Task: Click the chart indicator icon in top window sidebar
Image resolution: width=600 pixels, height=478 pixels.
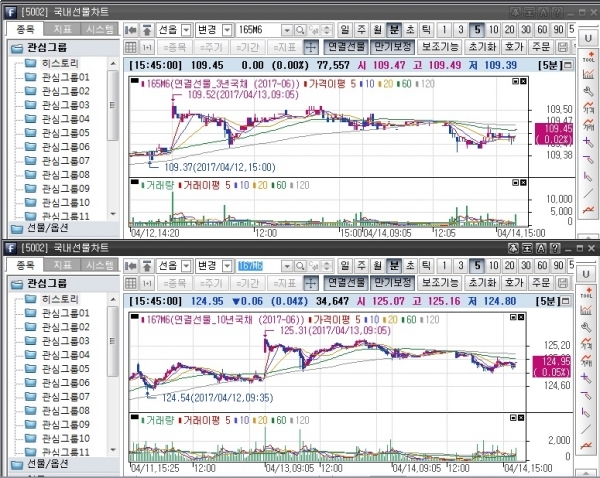Action: (588, 74)
